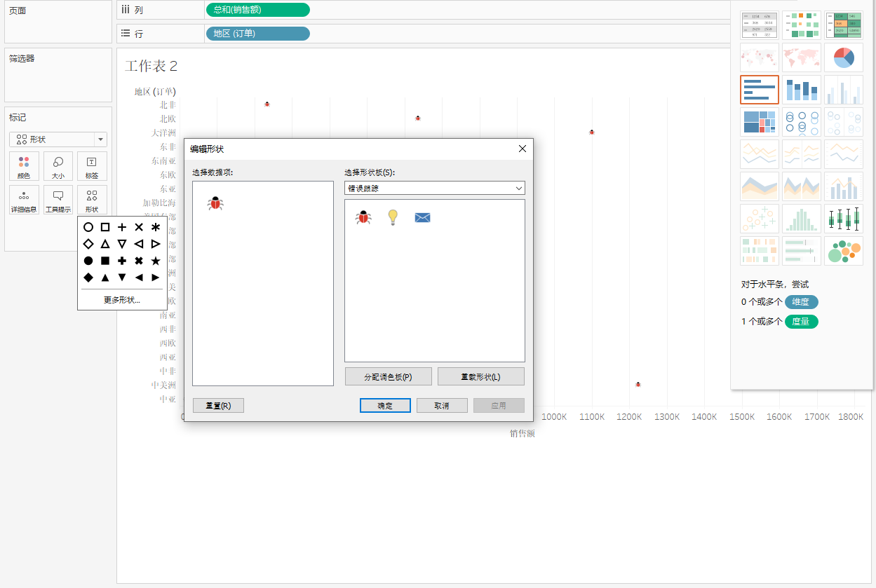Click the 大洋洲 row label
This screenshot has height=588, width=876.
click(x=163, y=132)
